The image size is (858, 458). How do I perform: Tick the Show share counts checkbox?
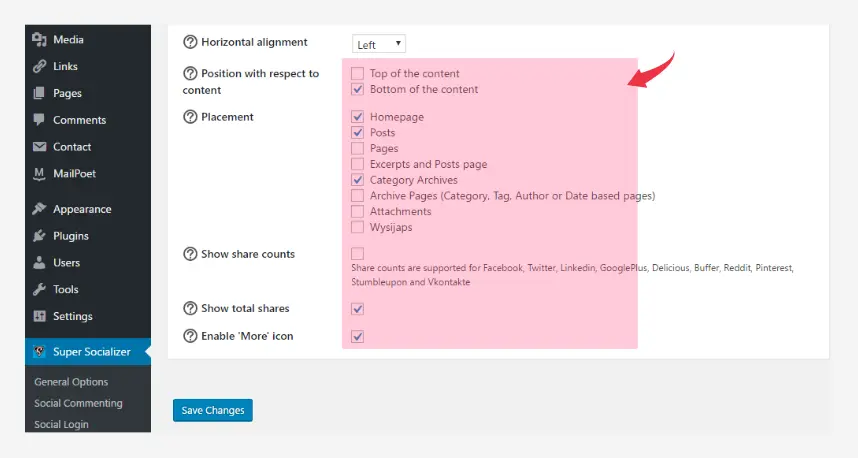point(358,254)
